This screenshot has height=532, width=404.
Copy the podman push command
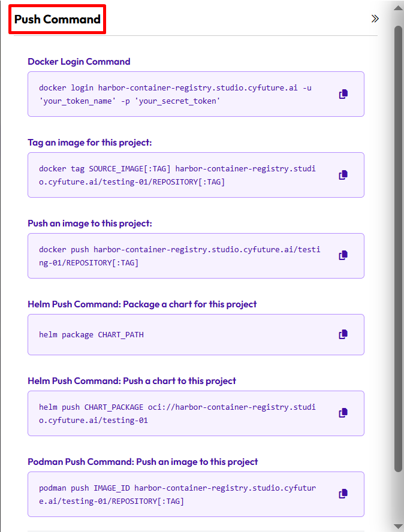[x=343, y=494]
